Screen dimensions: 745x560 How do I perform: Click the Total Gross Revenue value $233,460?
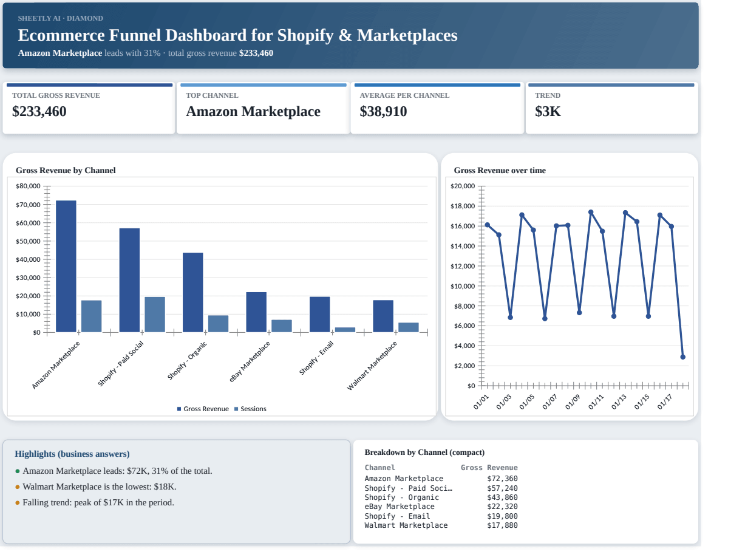(39, 112)
